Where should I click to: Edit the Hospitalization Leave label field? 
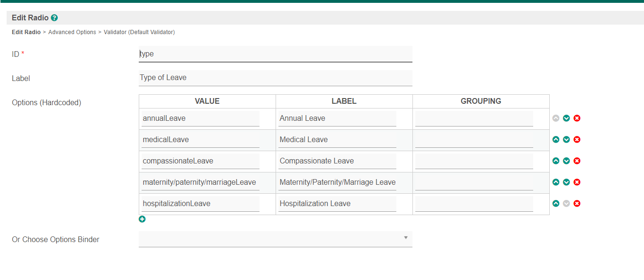point(337,204)
